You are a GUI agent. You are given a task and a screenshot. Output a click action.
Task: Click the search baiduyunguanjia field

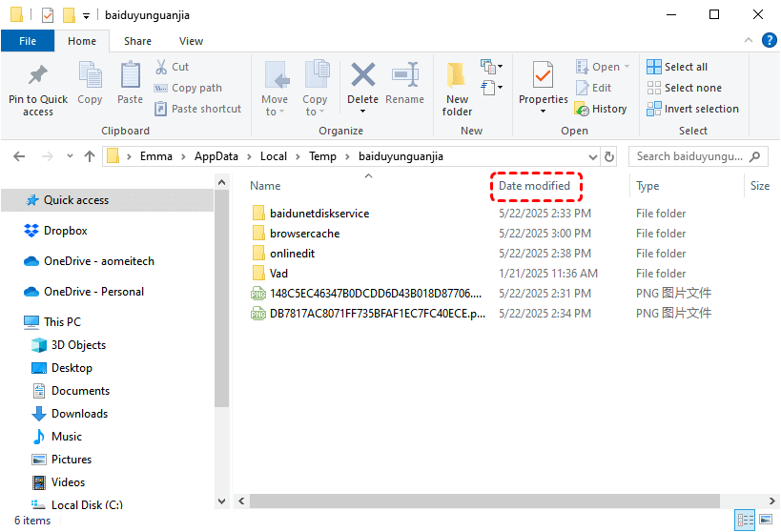[x=698, y=156]
